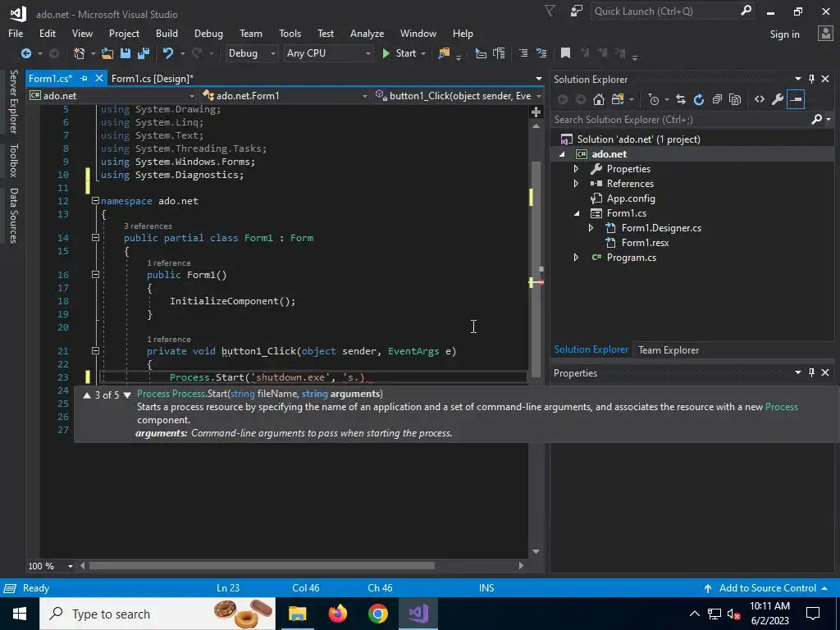Click Sign in at the top right

coord(784,34)
